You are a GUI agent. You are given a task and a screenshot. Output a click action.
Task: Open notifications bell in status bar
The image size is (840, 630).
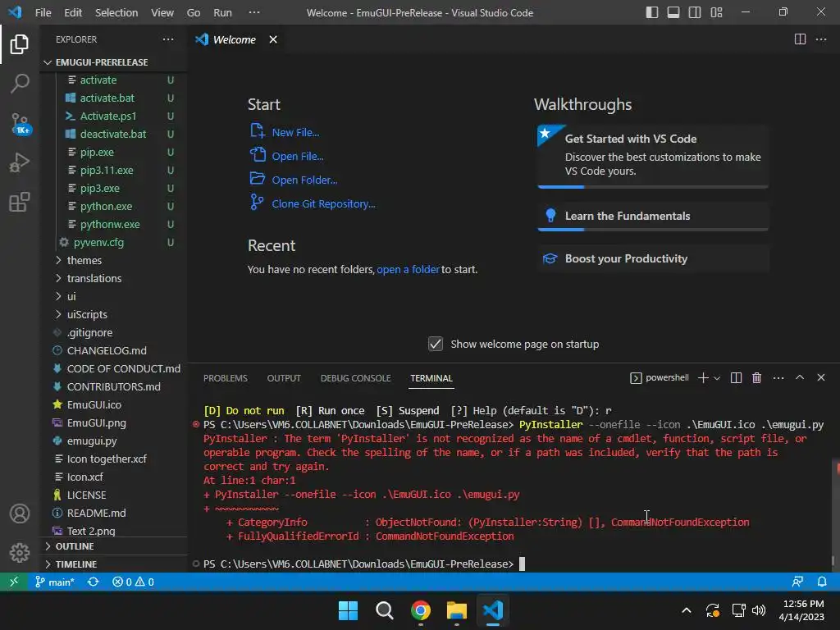tap(822, 582)
